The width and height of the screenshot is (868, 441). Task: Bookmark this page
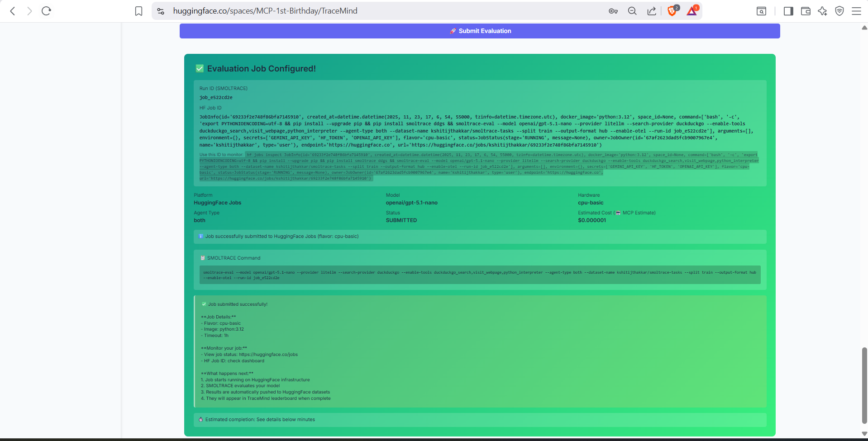pyautogui.click(x=138, y=11)
